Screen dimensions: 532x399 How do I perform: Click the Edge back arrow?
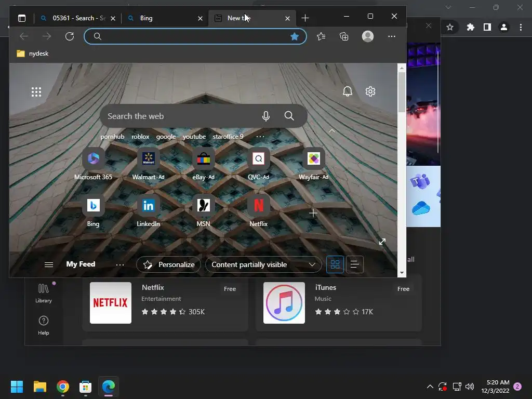tap(24, 36)
